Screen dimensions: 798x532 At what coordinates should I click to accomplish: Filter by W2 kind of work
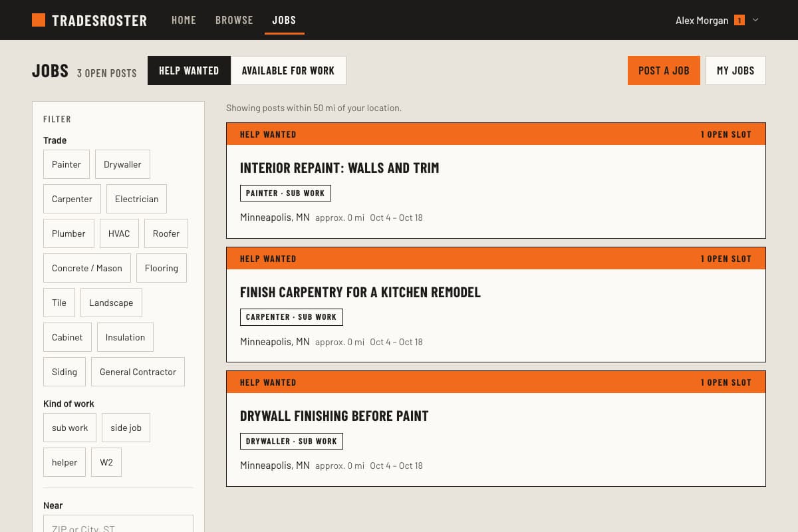pos(106,462)
